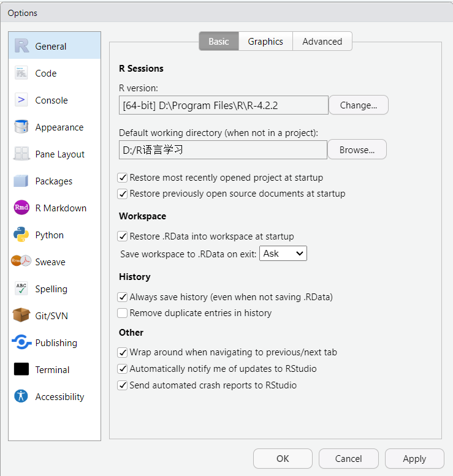Open the Accessibility figure icon
The height and width of the screenshot is (476, 453).
coord(21,396)
